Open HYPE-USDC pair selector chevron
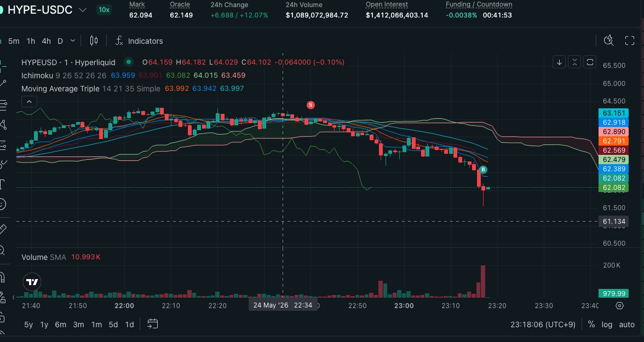 coord(83,10)
